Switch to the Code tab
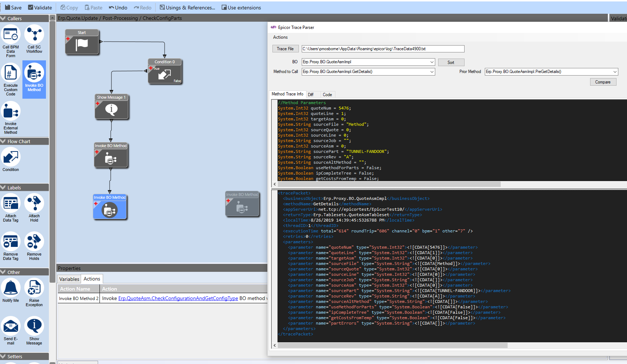Viewport: 627px width, 364px height. 327,95
